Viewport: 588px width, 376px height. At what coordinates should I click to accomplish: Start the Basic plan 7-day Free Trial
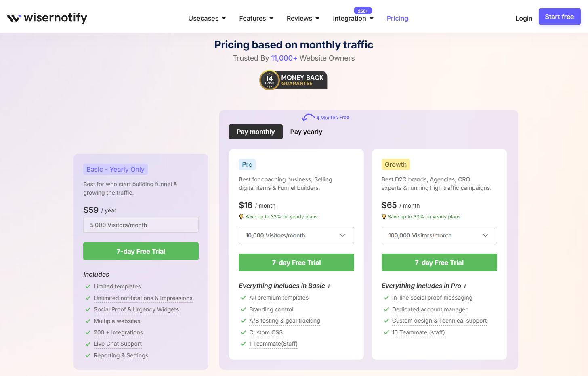(x=141, y=251)
